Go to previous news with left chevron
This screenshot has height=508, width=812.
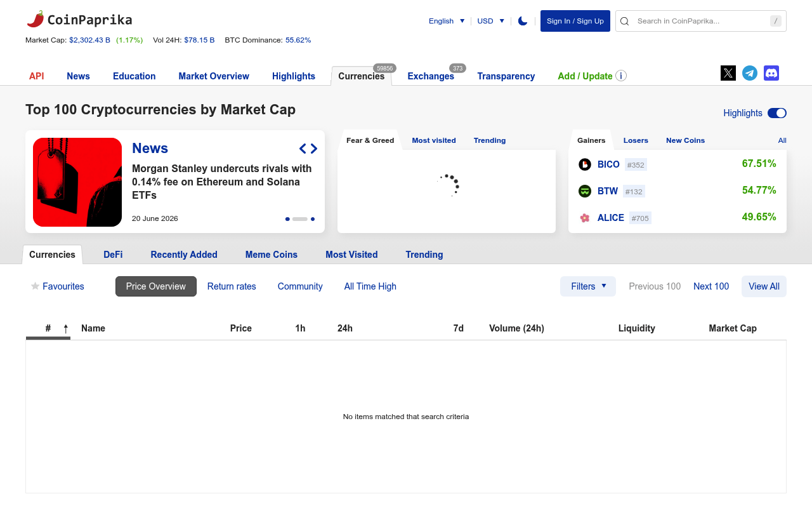tap(303, 149)
